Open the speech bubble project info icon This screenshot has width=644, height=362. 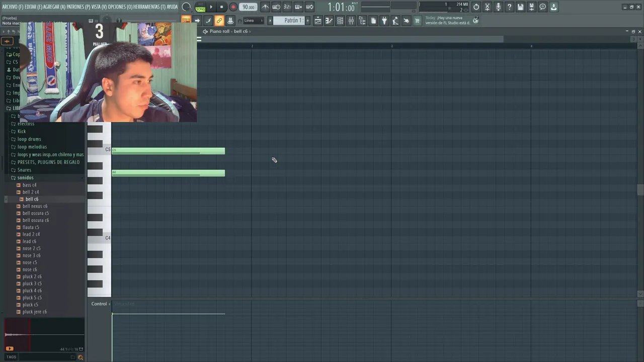(542, 7)
